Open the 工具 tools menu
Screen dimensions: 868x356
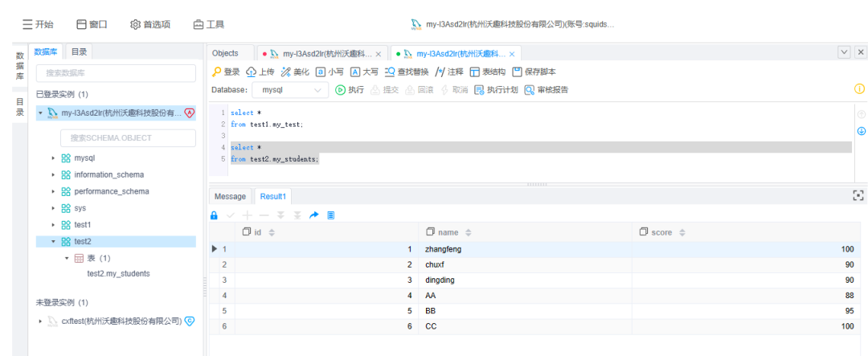[x=209, y=24]
